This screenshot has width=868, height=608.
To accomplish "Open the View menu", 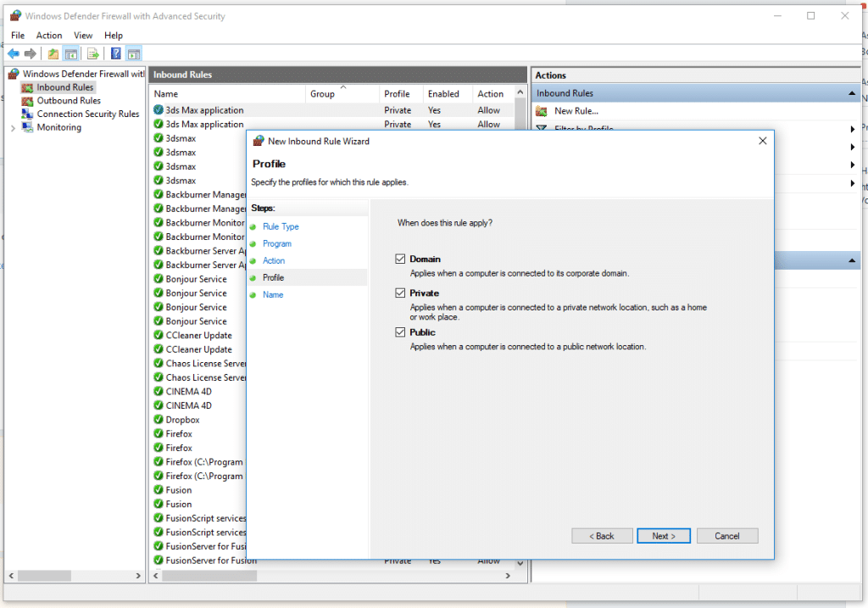I will [82, 35].
